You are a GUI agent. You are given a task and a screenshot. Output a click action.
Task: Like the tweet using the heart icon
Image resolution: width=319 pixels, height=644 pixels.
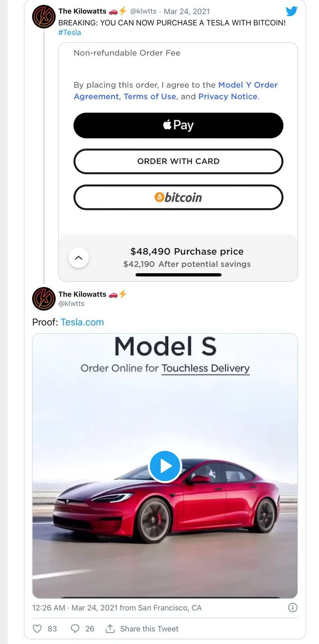click(37, 628)
